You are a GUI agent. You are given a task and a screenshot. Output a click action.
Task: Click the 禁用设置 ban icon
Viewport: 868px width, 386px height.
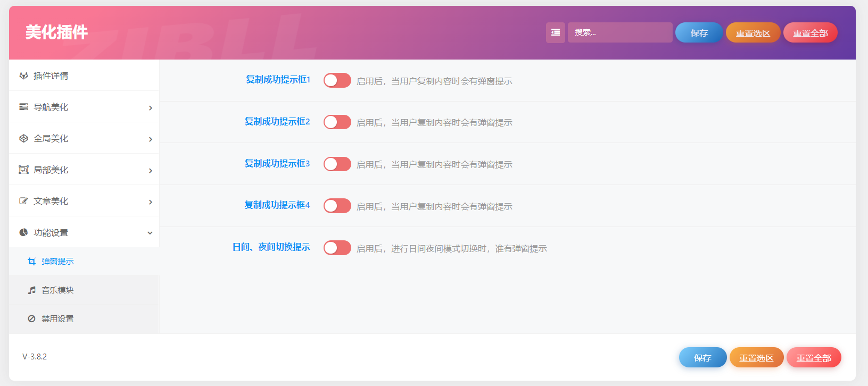[x=32, y=319]
